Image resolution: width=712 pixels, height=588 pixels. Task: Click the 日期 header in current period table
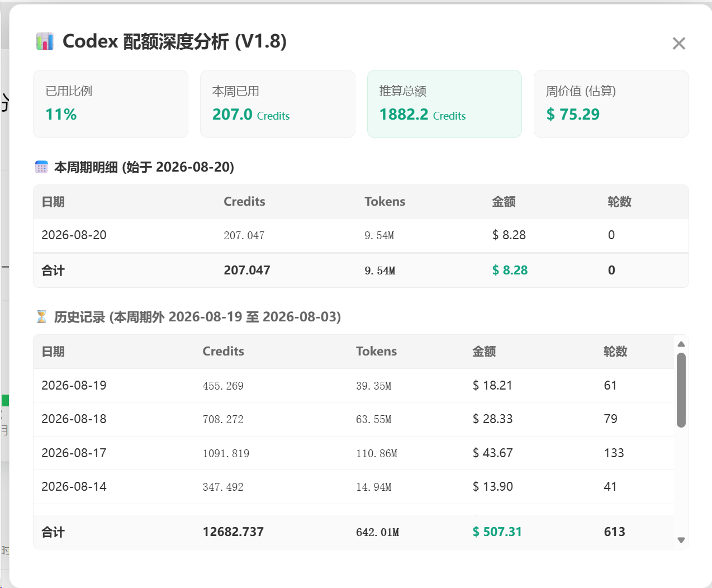point(53,202)
